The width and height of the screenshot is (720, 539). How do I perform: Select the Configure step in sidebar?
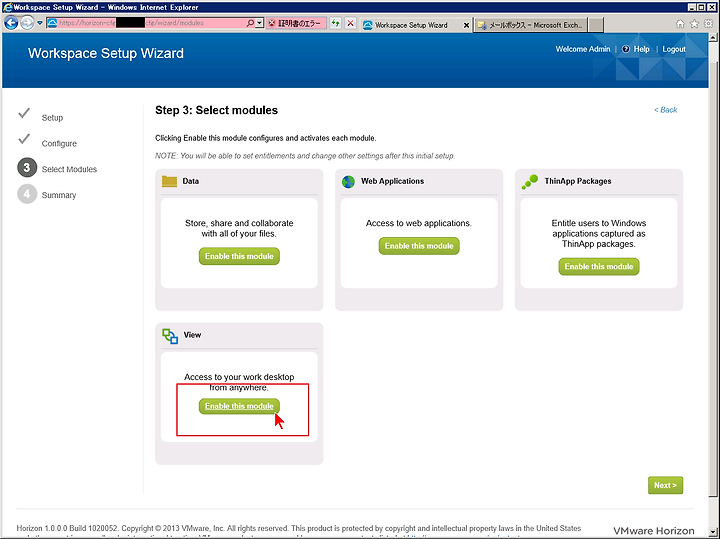click(59, 144)
